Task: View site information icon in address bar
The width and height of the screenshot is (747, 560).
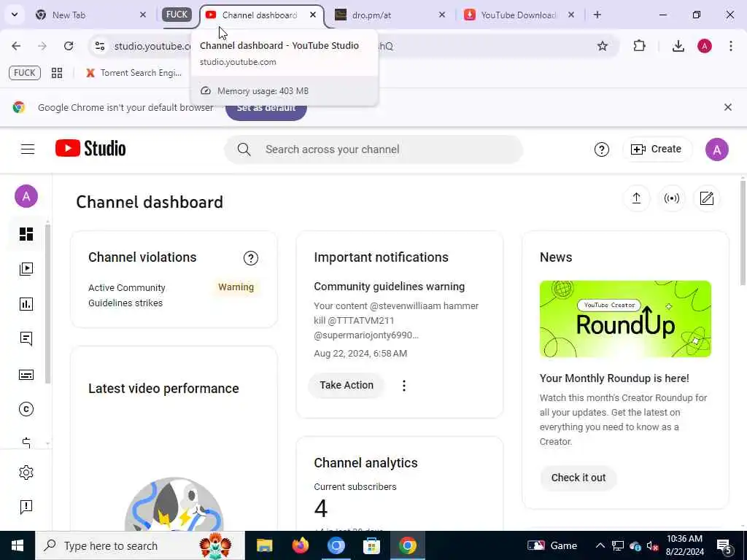Action: (100, 46)
